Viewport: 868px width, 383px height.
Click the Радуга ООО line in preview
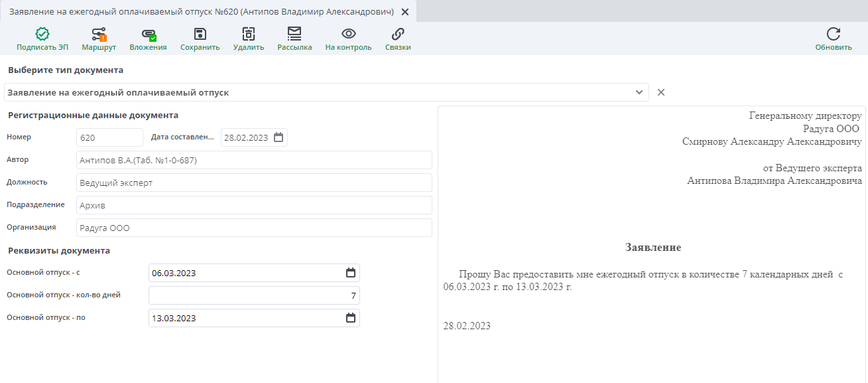click(831, 129)
